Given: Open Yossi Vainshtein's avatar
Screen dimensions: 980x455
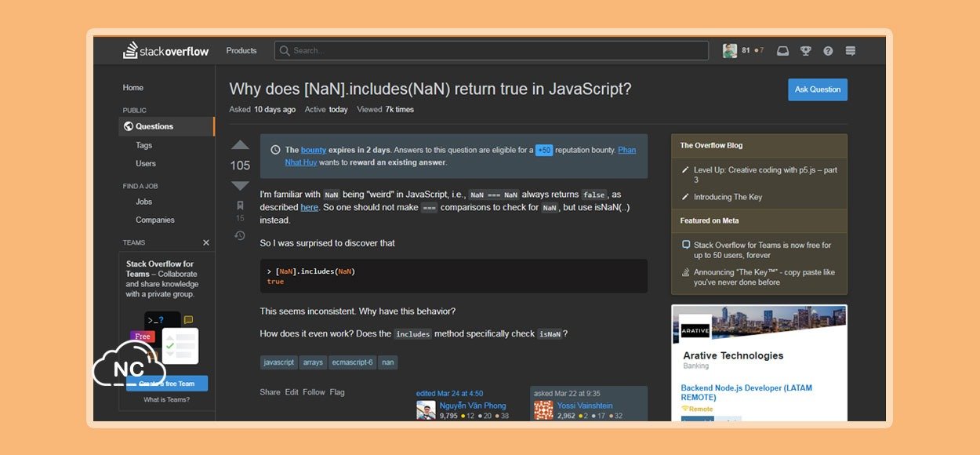Looking at the screenshot, I should [543, 410].
